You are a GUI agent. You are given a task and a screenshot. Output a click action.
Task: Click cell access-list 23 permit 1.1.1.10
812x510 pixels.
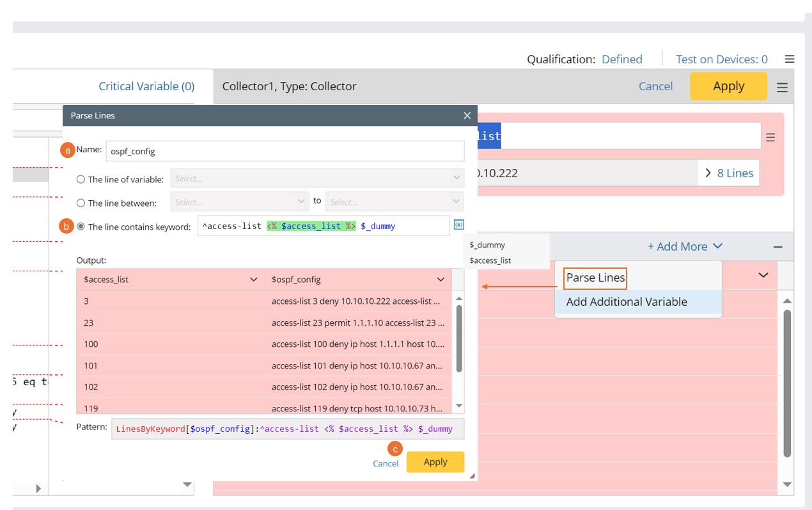pyautogui.click(x=357, y=323)
